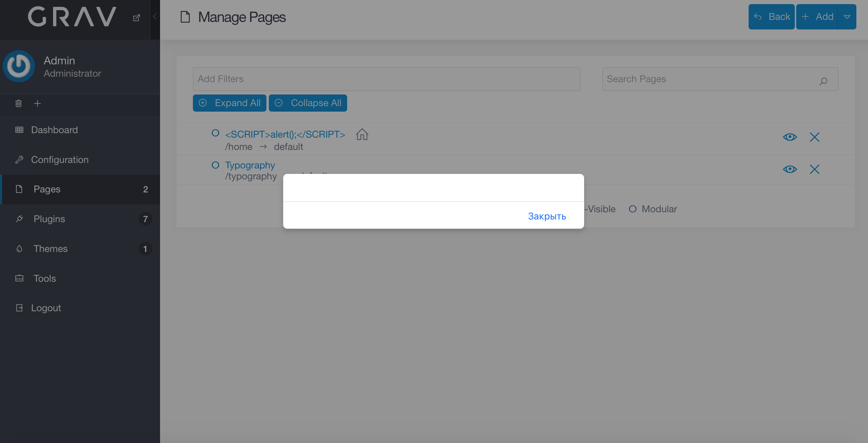Click the Pages count badge 2

pyautogui.click(x=145, y=189)
